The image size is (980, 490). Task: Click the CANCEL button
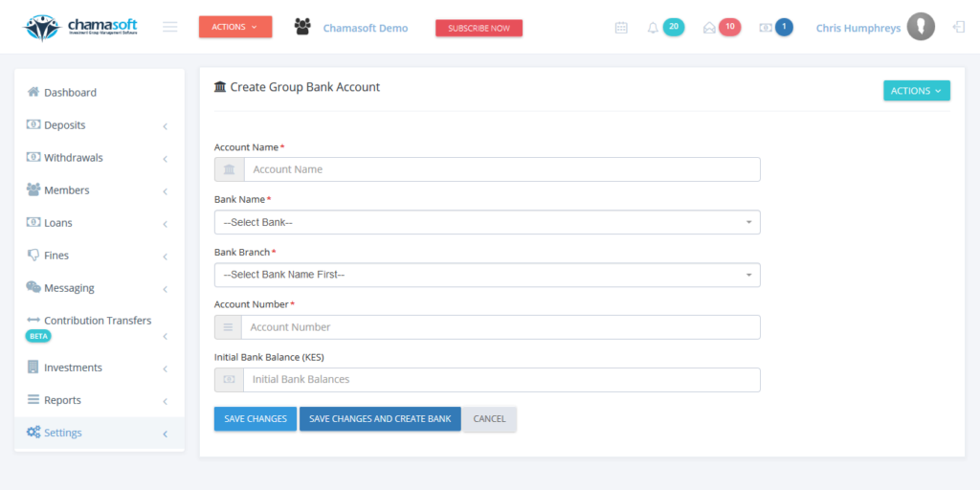490,419
